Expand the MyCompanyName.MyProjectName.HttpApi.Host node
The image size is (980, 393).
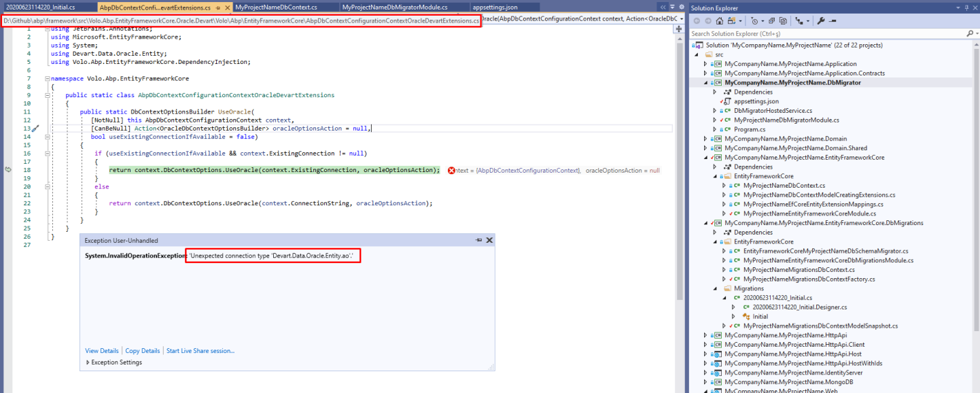click(x=705, y=354)
